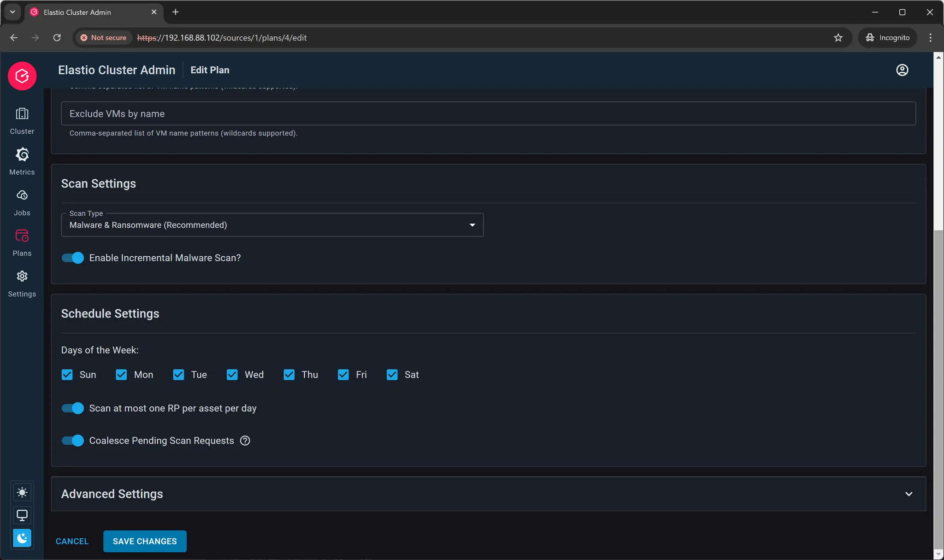Open the Cluster sidebar section
The image size is (944, 560).
(22, 121)
